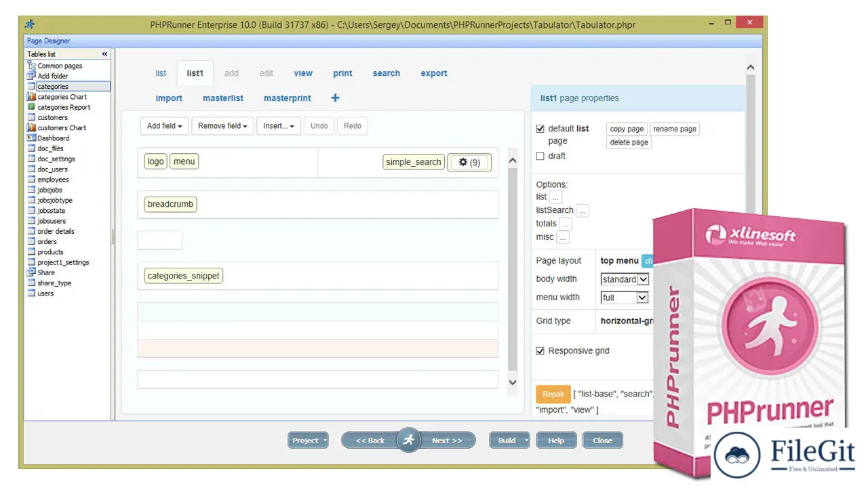Click the gear settings (9) element
This screenshot has height=488, width=868.
[469, 162]
